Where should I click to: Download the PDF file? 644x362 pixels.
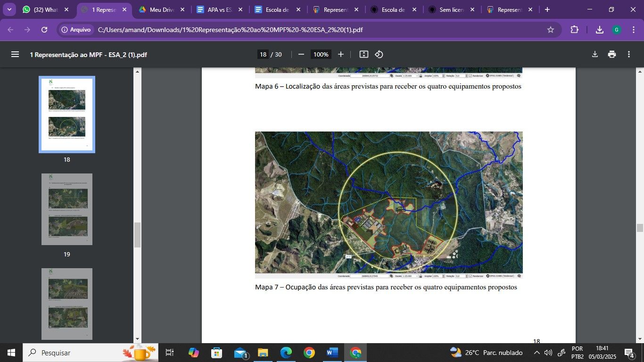(595, 54)
